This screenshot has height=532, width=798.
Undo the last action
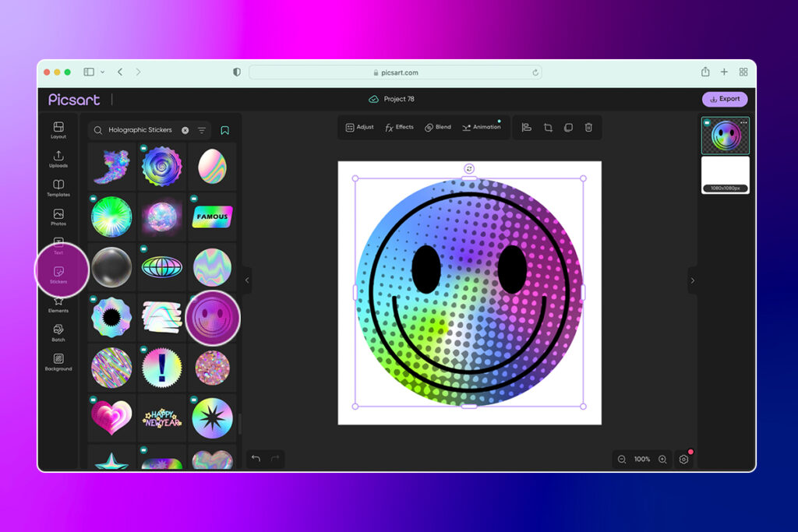(x=257, y=460)
